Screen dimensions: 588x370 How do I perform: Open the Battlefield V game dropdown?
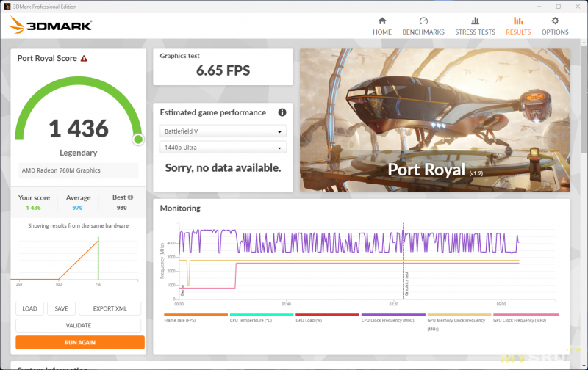pos(223,131)
